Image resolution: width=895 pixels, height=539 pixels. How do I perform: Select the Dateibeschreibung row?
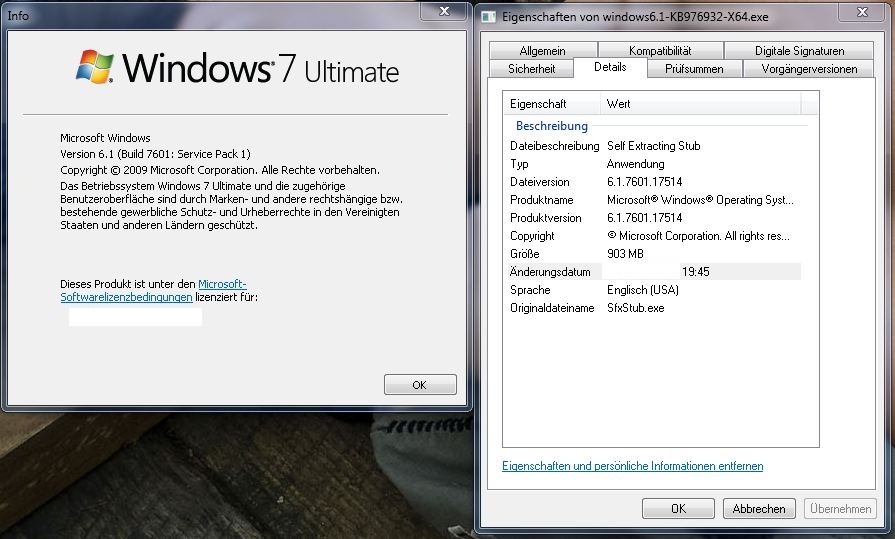coord(655,146)
